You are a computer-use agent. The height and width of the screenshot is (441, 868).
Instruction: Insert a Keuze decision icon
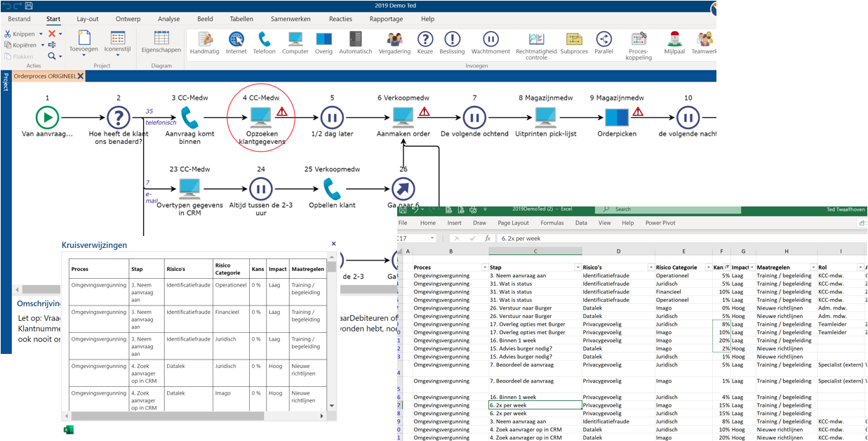pyautogui.click(x=425, y=42)
